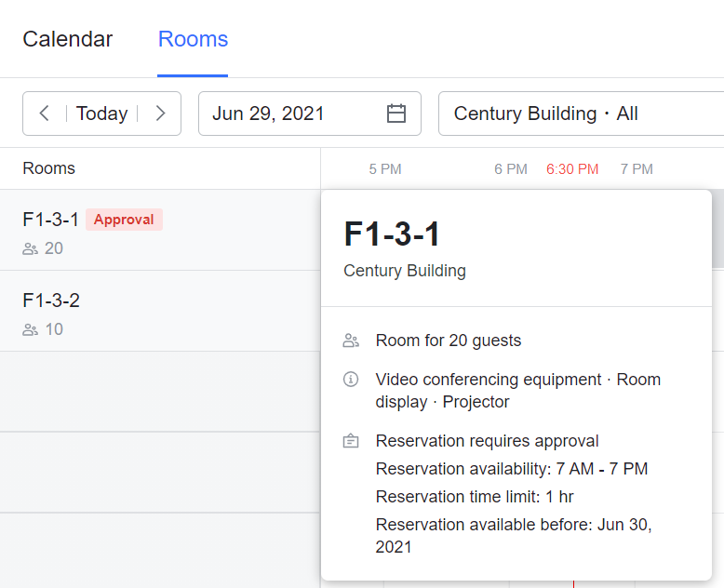The height and width of the screenshot is (588, 724).
Task: Click the reservation approval icon in popup
Action: pyautogui.click(x=351, y=441)
